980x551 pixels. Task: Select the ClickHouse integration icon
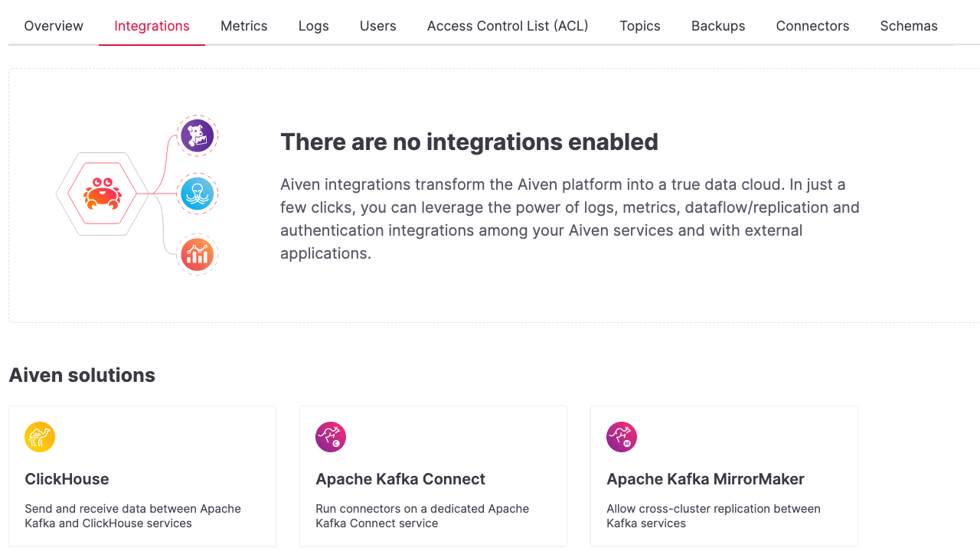(40, 437)
